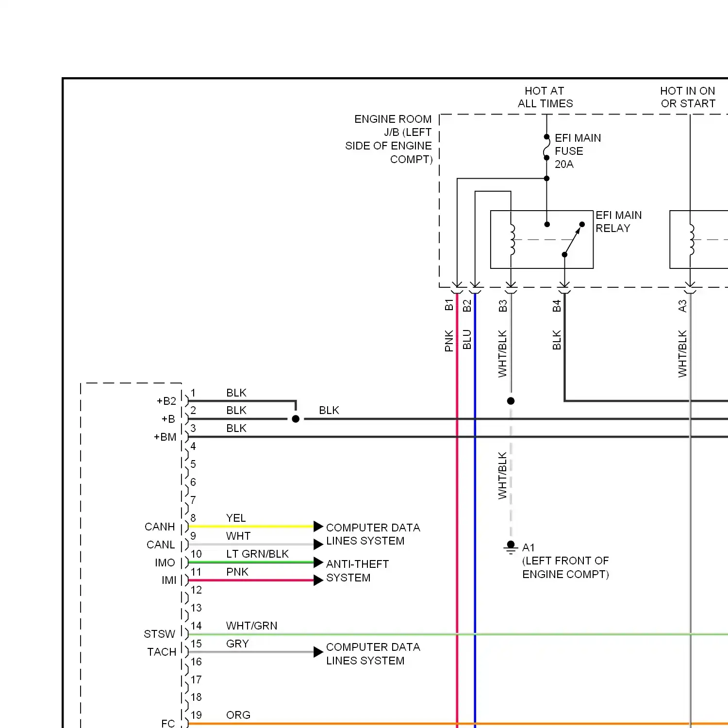Select the LT GRN/BLK wire label
Screen dimensions: 728x728
pyautogui.click(x=257, y=554)
